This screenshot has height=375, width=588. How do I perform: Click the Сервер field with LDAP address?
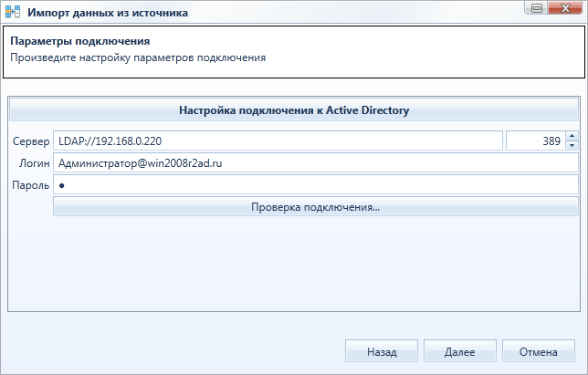tap(278, 141)
